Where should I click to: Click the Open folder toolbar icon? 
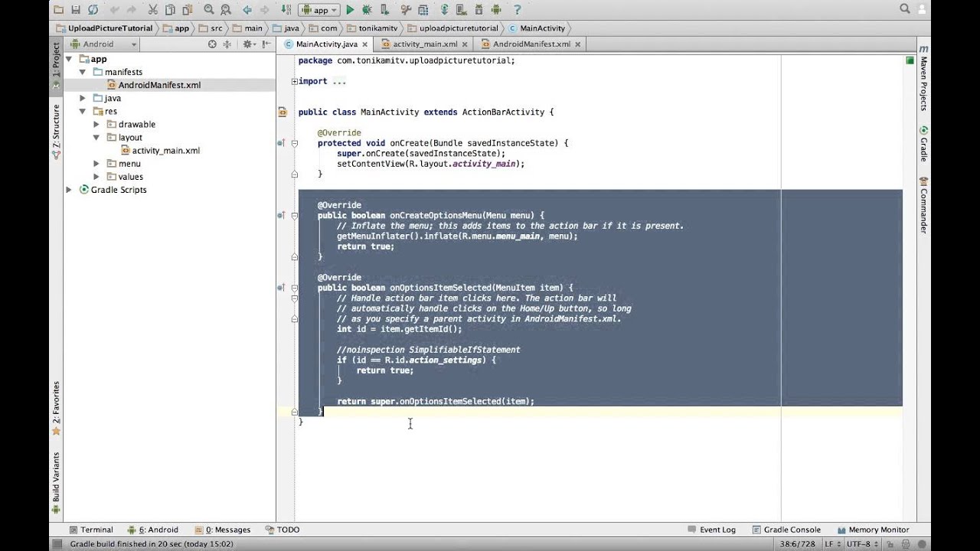click(59, 10)
